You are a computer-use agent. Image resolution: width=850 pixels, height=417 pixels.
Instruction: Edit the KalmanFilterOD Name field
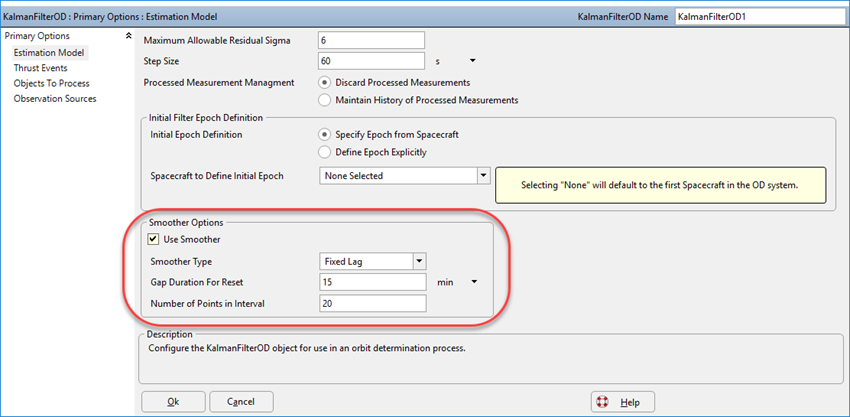tap(761, 16)
